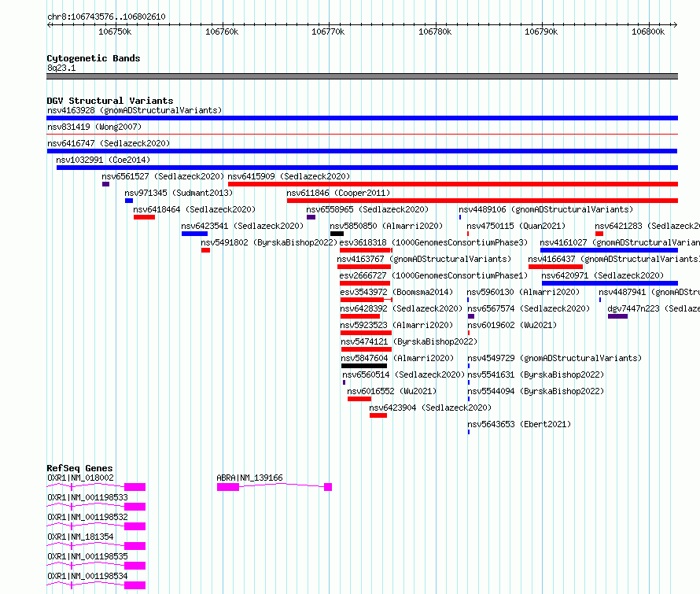Click nsv4750115 (Quan2021) label

point(516,226)
